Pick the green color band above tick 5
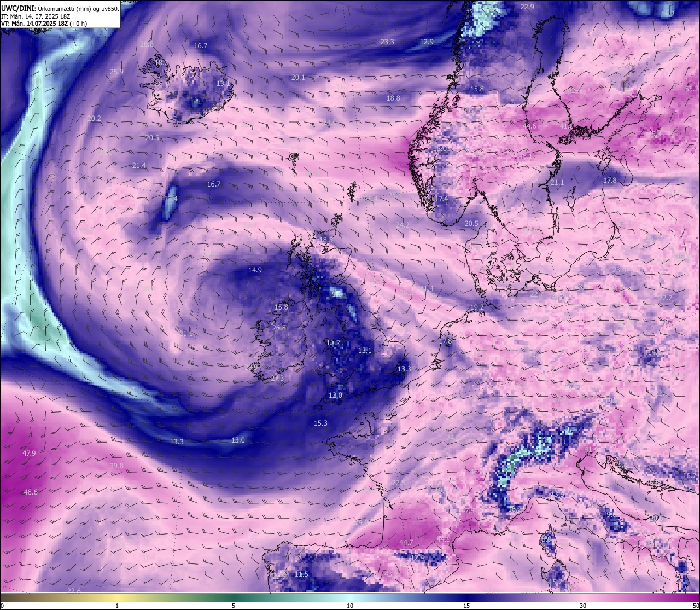Viewport: 700px width, 610px height. [x=234, y=597]
